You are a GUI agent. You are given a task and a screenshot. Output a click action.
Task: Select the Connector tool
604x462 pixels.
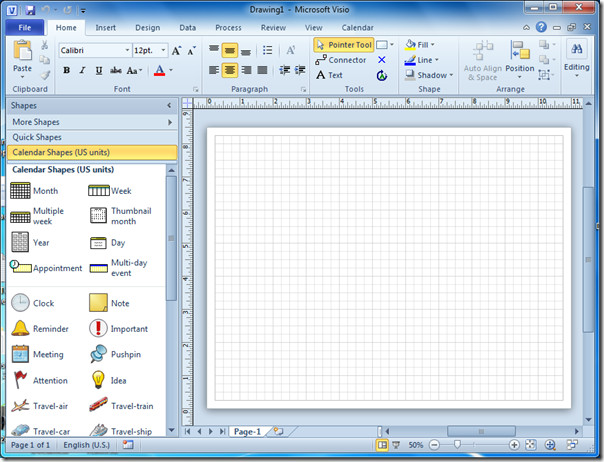341,60
